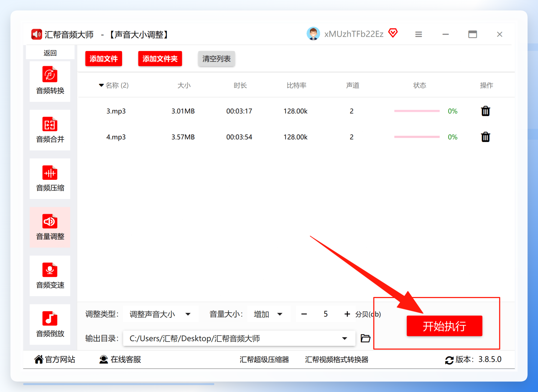
Task: Click the 状态 column header
Action: point(419,85)
